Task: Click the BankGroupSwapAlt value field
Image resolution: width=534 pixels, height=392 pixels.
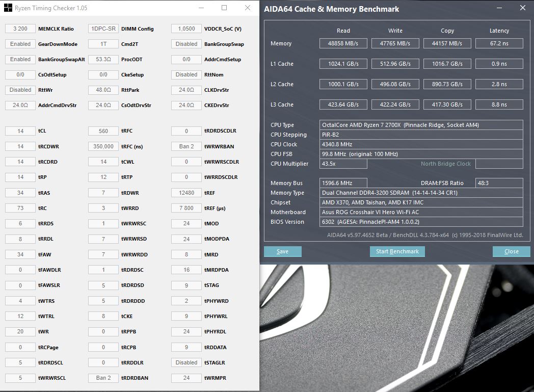Action: [x=20, y=59]
